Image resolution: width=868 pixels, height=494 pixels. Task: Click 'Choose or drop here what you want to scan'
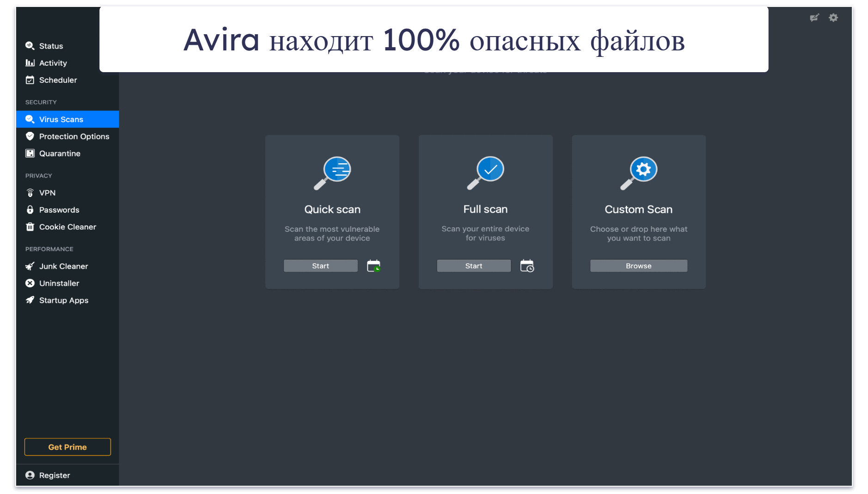pyautogui.click(x=639, y=234)
